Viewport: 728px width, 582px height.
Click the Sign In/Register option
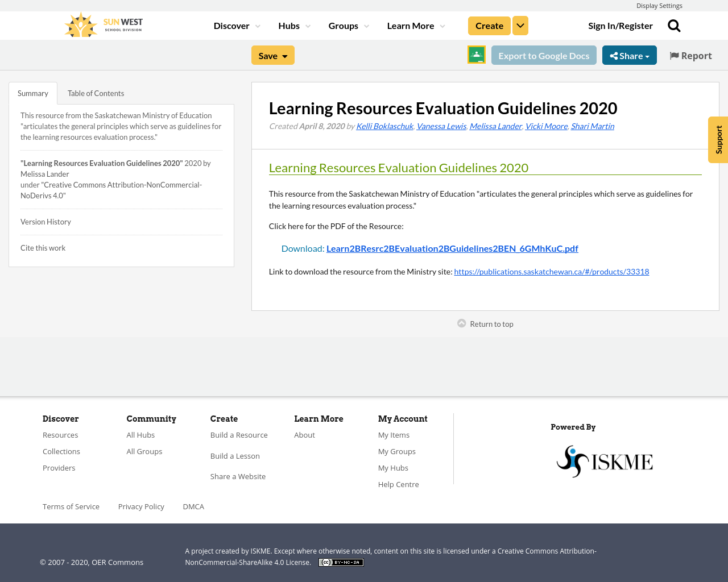tap(621, 24)
